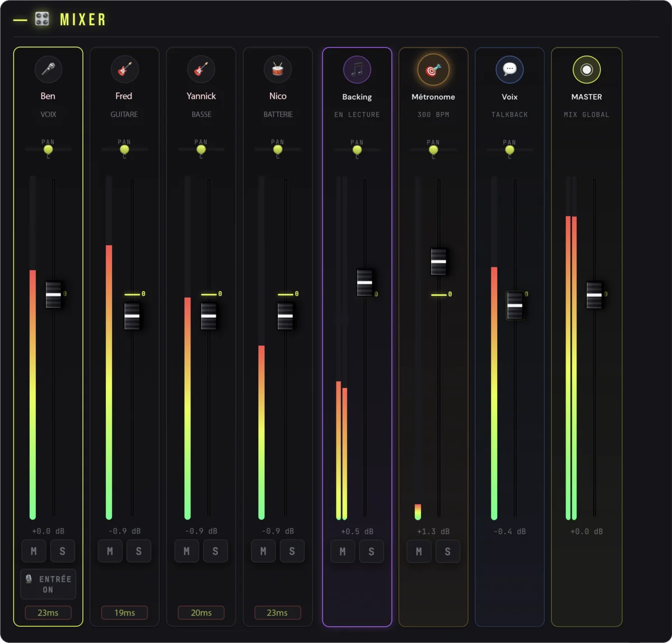
Task: Click the EN LECTURE status label
Action: click(357, 115)
